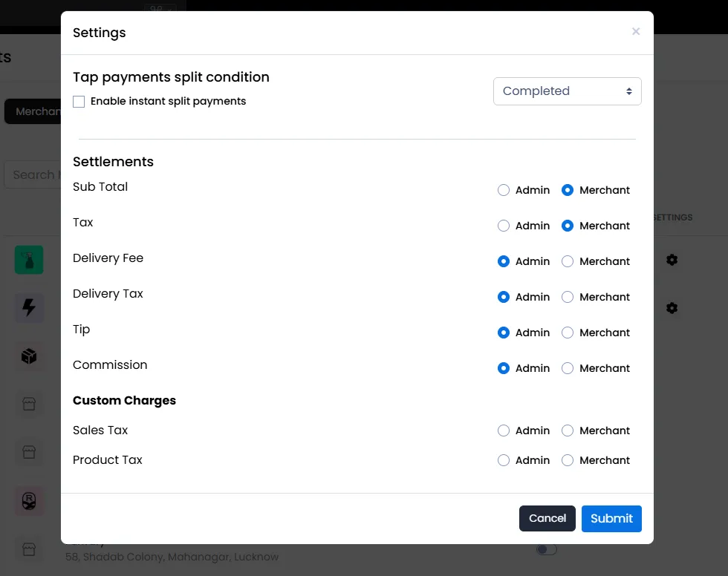Viewport: 728px width, 576px height.
Task: Tick the Enable instant split payments checkbox
Action: [79, 102]
